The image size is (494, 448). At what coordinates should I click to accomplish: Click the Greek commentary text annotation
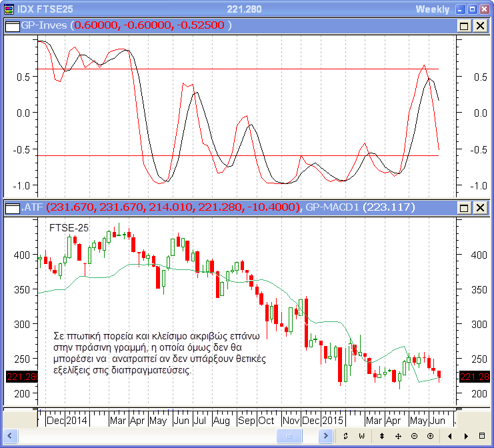(159, 353)
